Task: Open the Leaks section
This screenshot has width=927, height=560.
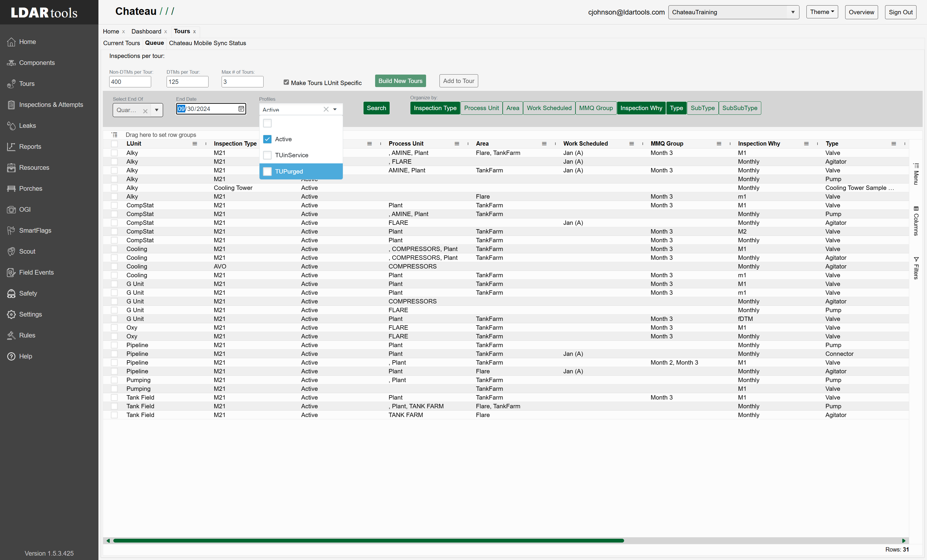Action: [x=22, y=126]
